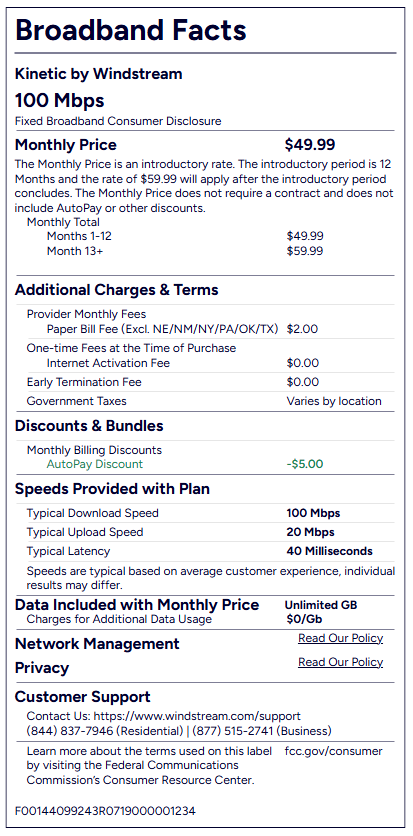Open the Privacy Read Our Policy link
Screen dimensions: 413x836
(341, 662)
